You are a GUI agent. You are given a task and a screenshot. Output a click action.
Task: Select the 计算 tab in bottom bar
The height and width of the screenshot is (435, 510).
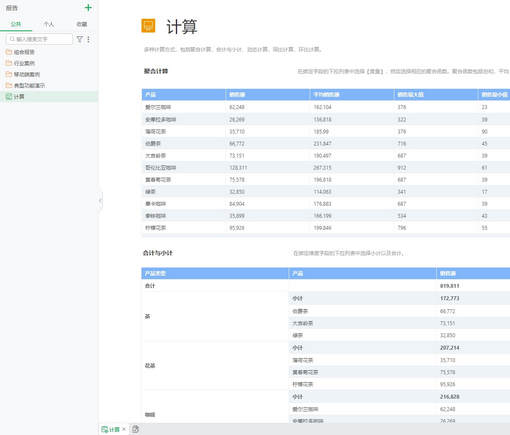tap(111, 429)
